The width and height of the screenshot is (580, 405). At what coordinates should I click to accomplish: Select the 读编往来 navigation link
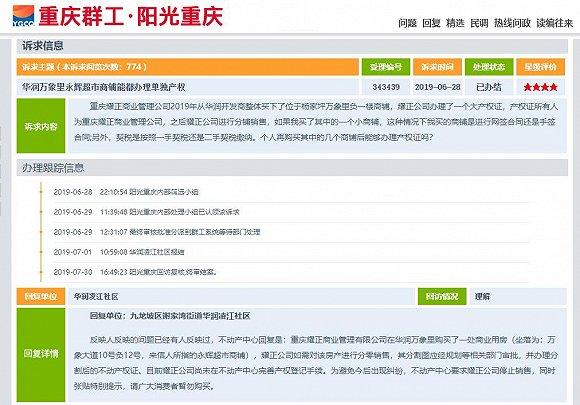point(554,23)
